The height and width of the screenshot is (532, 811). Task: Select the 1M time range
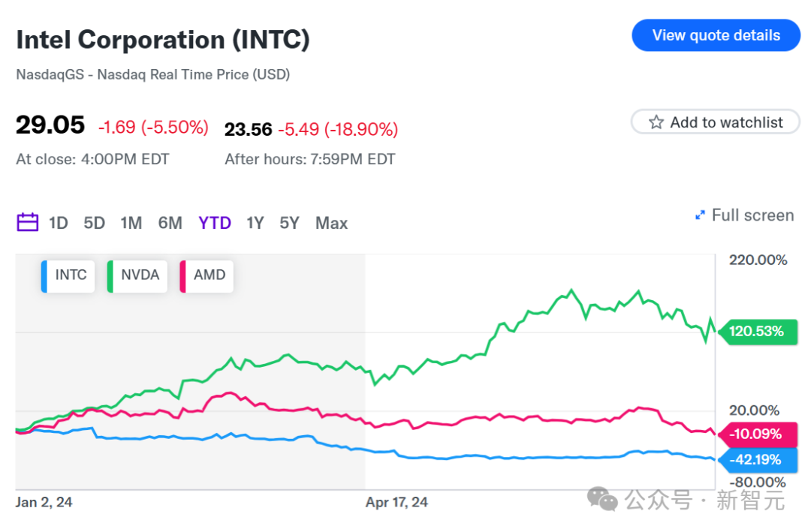(x=131, y=223)
